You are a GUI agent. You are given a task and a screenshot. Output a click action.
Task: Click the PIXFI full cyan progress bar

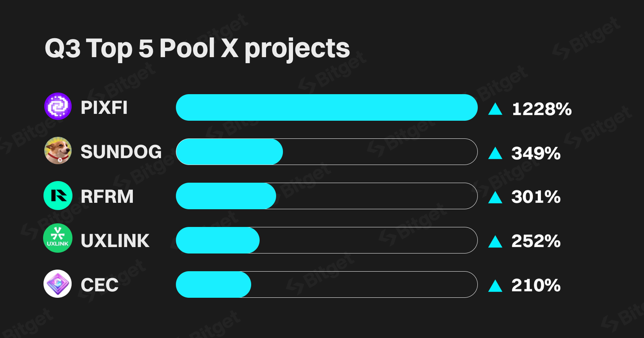click(327, 107)
